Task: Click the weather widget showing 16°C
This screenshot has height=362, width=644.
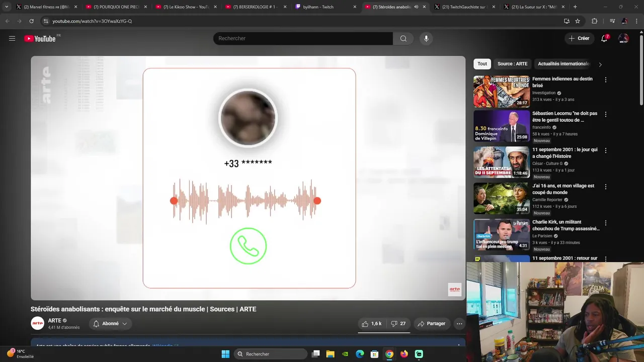Action: (20, 354)
